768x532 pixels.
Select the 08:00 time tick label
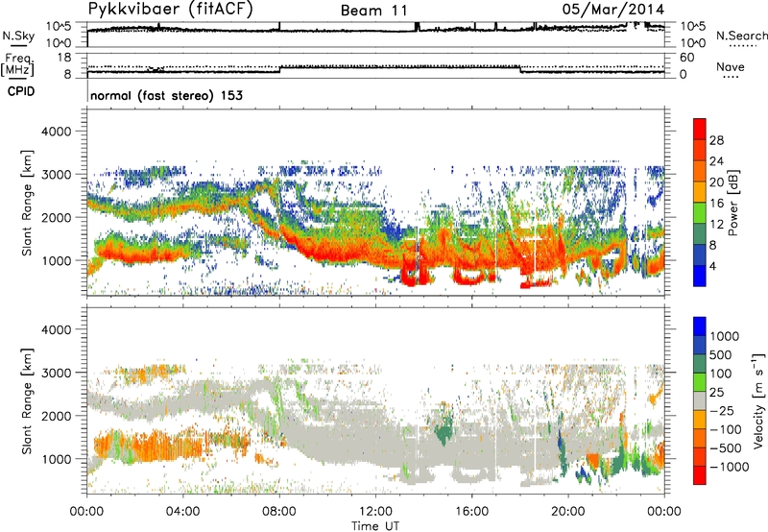pyautogui.click(x=279, y=512)
